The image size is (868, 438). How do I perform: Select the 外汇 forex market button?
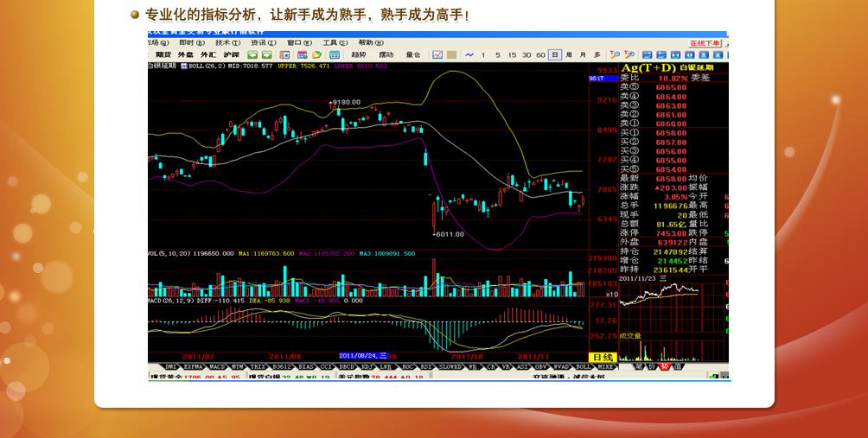click(x=208, y=55)
